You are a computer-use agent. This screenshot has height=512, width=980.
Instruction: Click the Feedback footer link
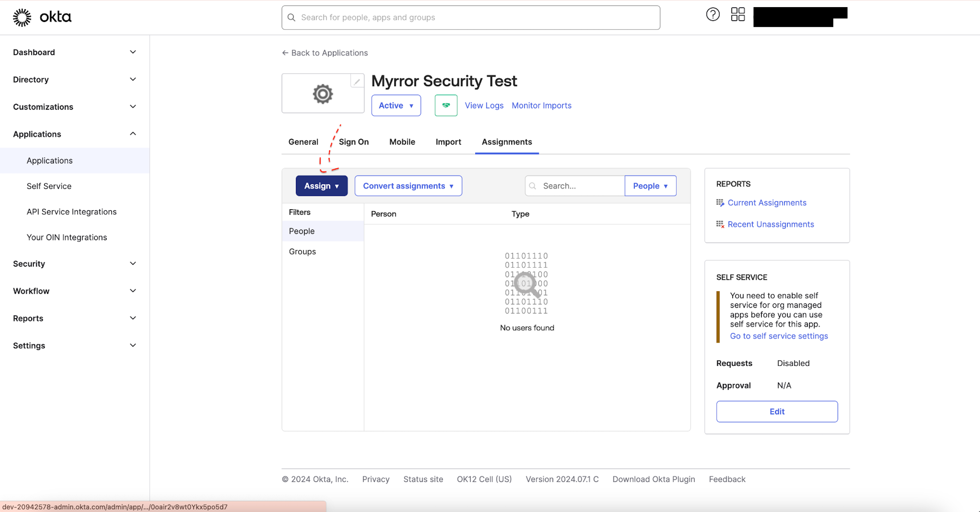click(727, 479)
